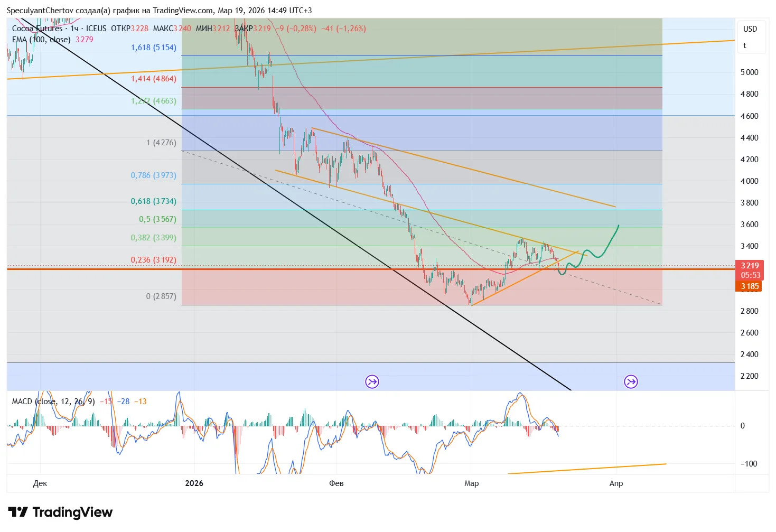The width and height of the screenshot is (776, 532).
Task: Click the 't' unit label under USD
Action: [x=745, y=45]
